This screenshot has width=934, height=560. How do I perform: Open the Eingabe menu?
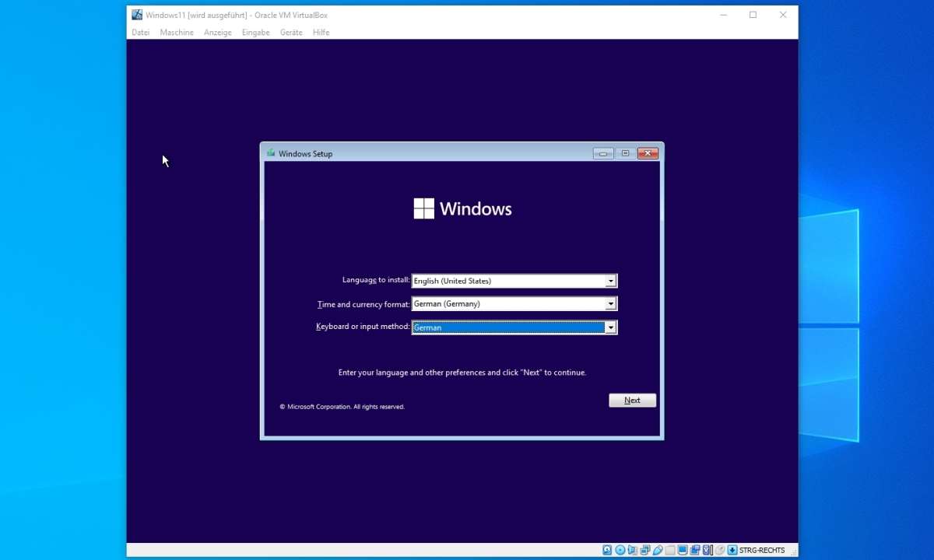coord(256,33)
